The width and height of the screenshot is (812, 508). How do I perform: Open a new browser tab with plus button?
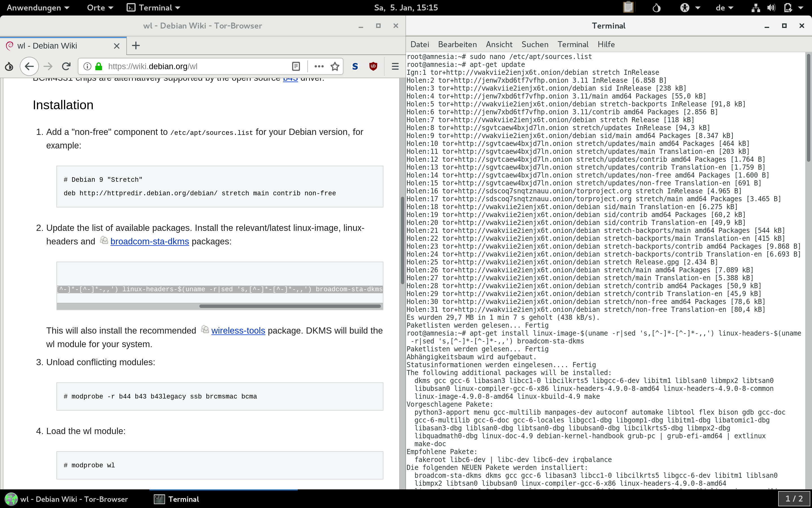pyautogui.click(x=136, y=46)
